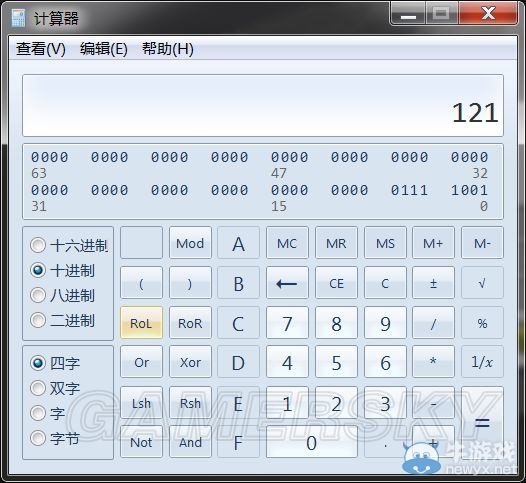Click the number 7 key

click(x=287, y=322)
